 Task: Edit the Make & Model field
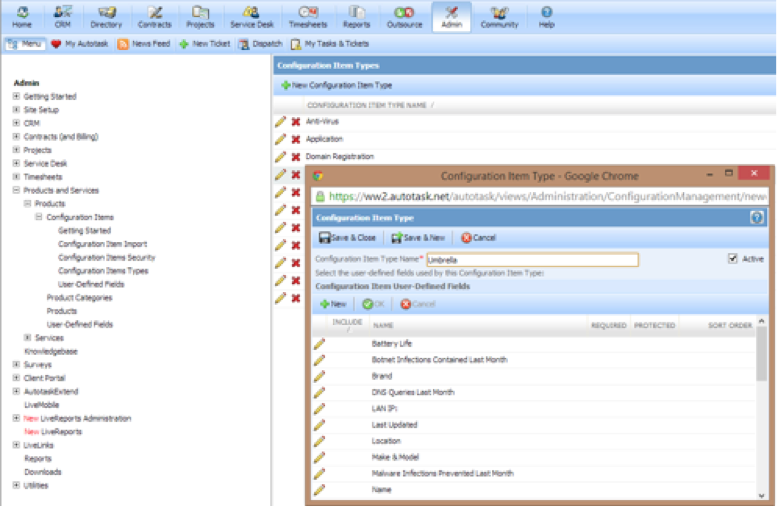[x=319, y=457]
